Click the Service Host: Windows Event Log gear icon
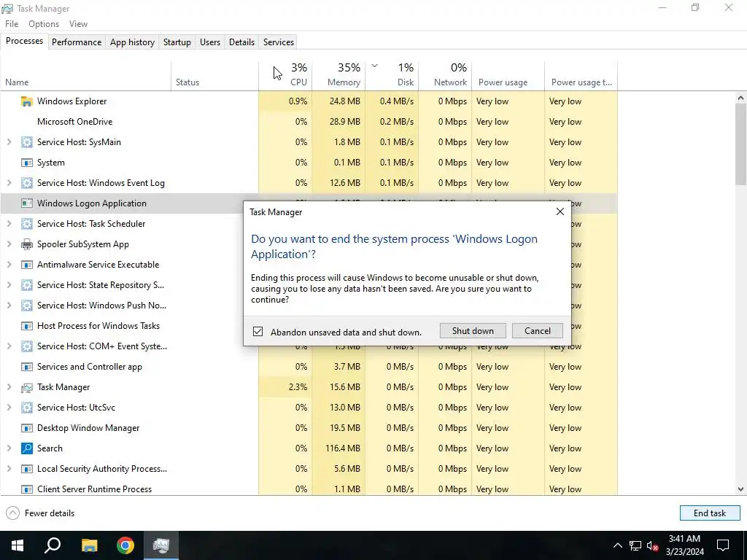747x560 pixels. click(x=27, y=183)
